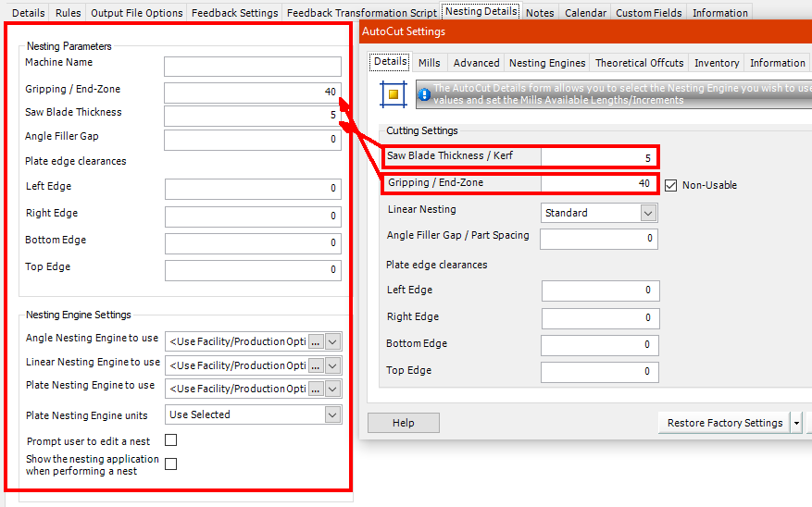The image size is (812, 507).
Task: Select the Angle Filler Gap / Part Spacing field
Action: tap(598, 239)
